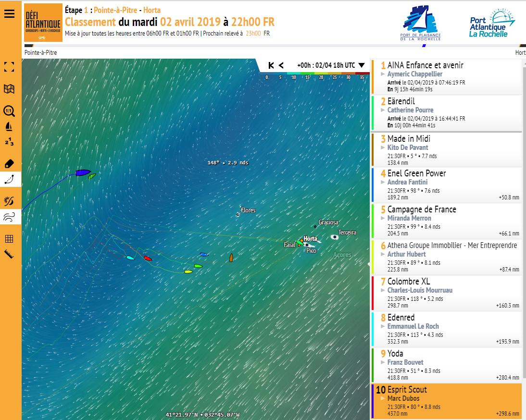Screen dimensions: 526x420
Task: Select the yellow boat marker on map
Action: pos(188,272)
